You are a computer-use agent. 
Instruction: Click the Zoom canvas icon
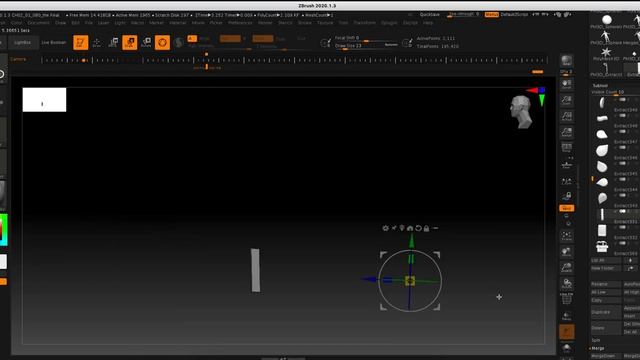566,100
